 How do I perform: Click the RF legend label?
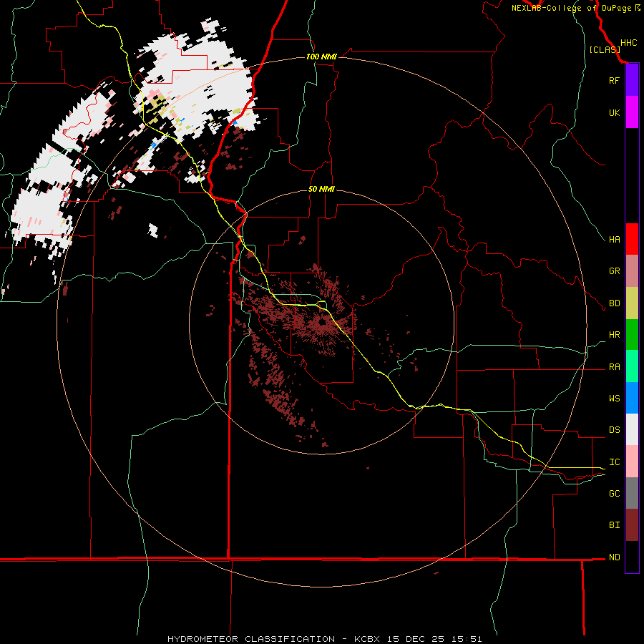(x=614, y=80)
